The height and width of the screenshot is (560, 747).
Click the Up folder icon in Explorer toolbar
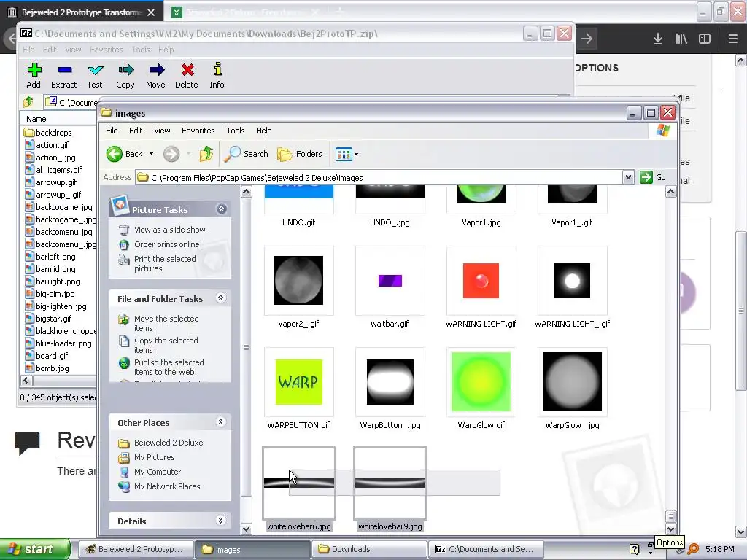206,154
